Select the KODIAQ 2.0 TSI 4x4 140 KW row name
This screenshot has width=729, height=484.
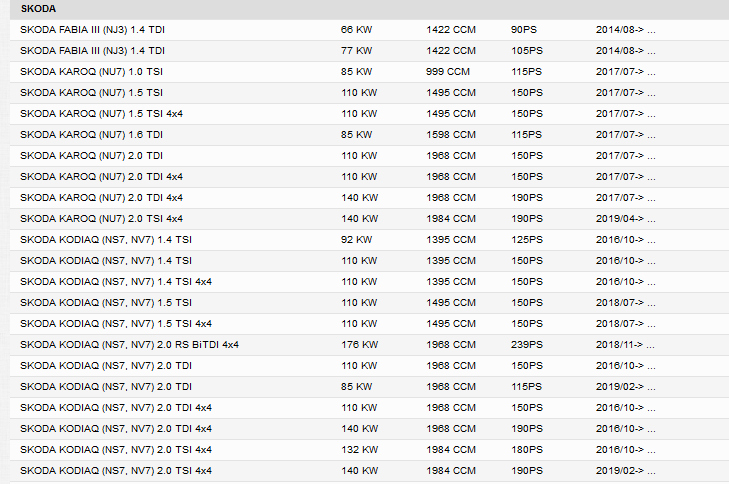coord(116,471)
